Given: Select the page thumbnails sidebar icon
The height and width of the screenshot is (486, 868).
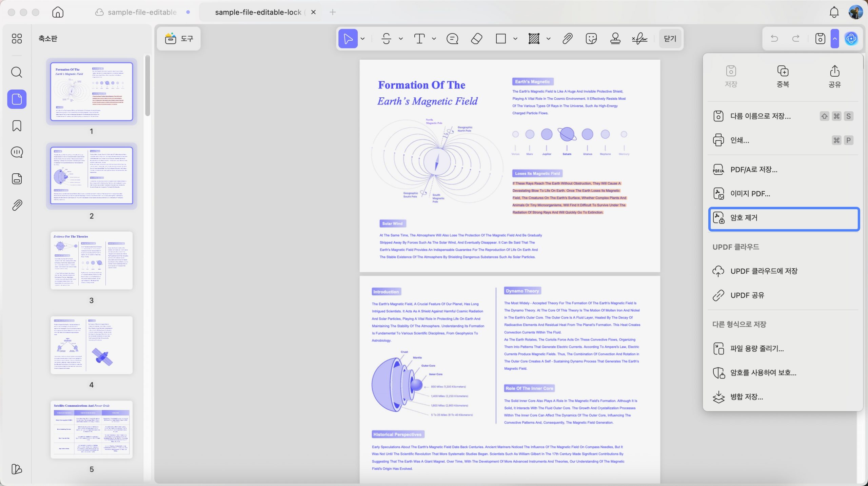Looking at the screenshot, I should [x=17, y=99].
